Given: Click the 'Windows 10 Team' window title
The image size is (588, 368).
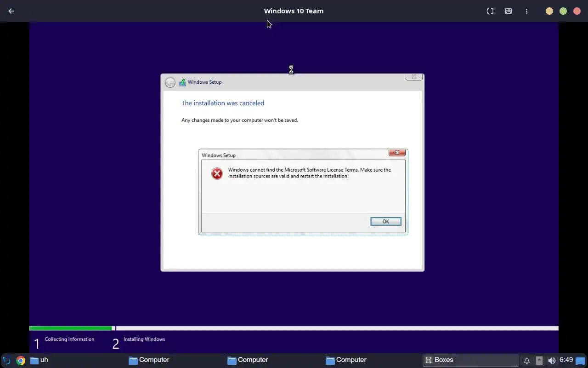Looking at the screenshot, I should pyautogui.click(x=294, y=11).
